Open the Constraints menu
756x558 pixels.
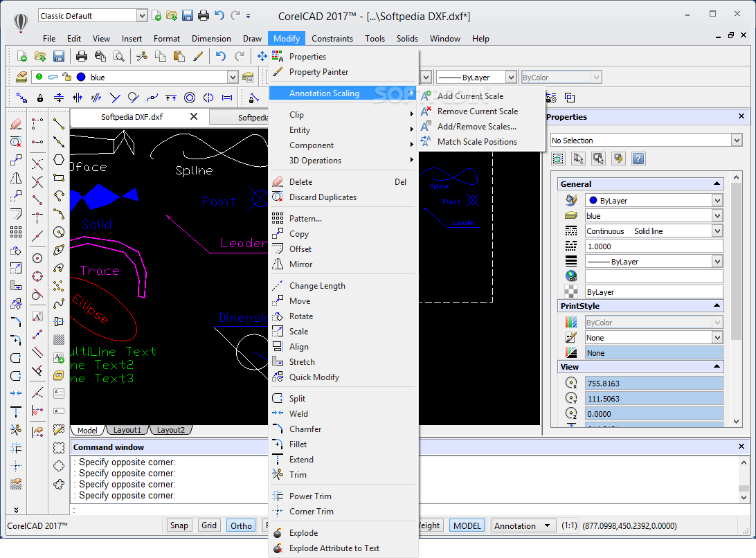[332, 39]
